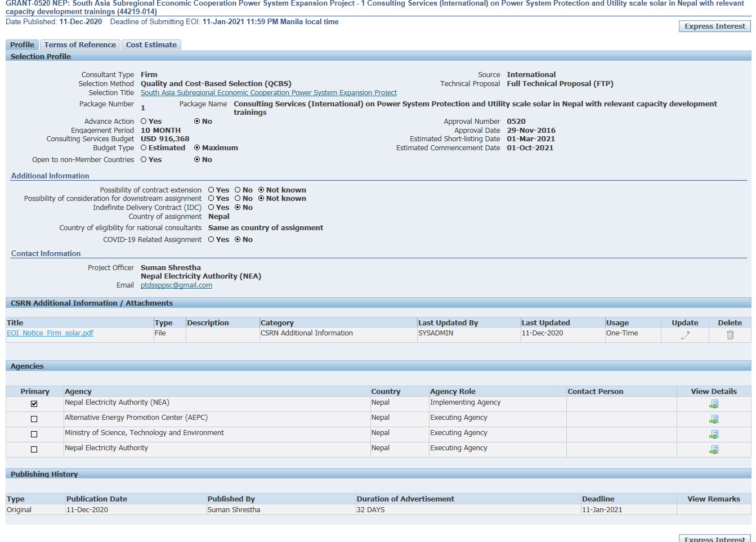Click the 10 MONTH engagement period value
The height and width of the screenshot is (542, 756).
pyautogui.click(x=160, y=130)
